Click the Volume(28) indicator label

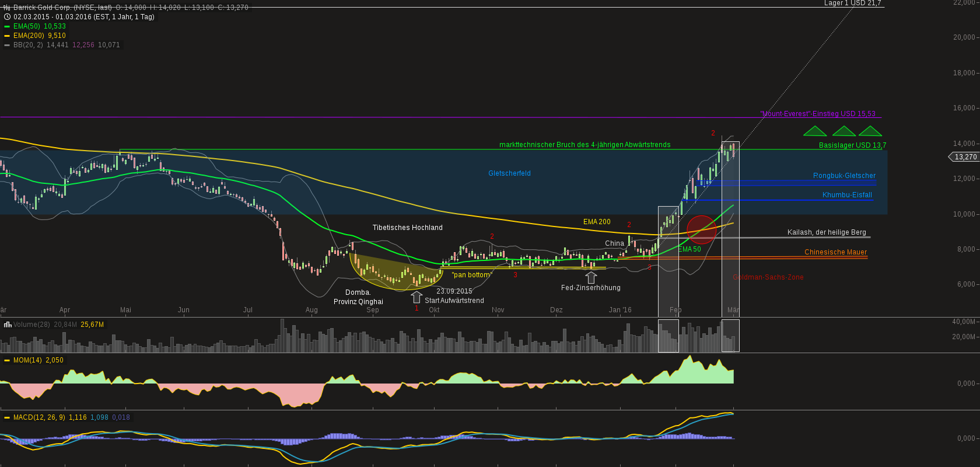coord(32,325)
